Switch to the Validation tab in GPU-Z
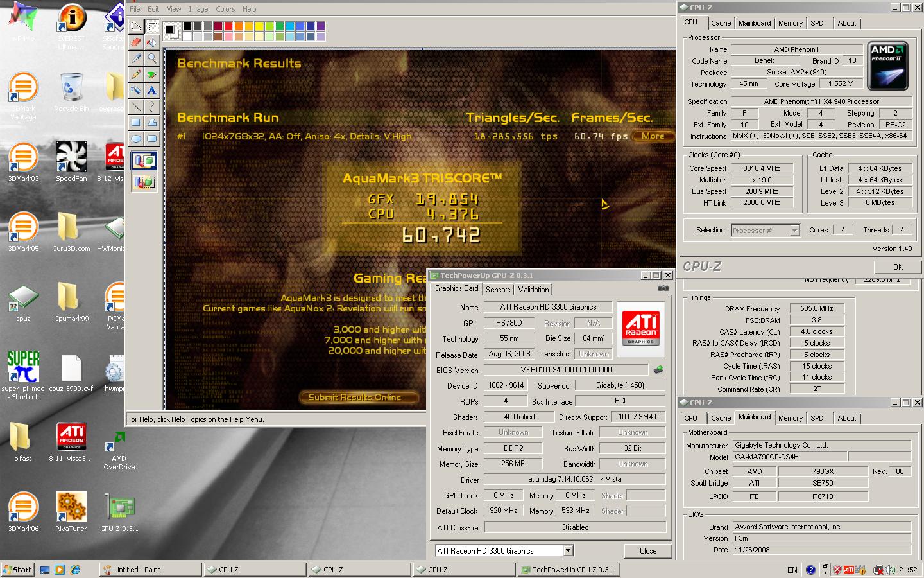Image resolution: width=924 pixels, height=578 pixels. (533, 290)
